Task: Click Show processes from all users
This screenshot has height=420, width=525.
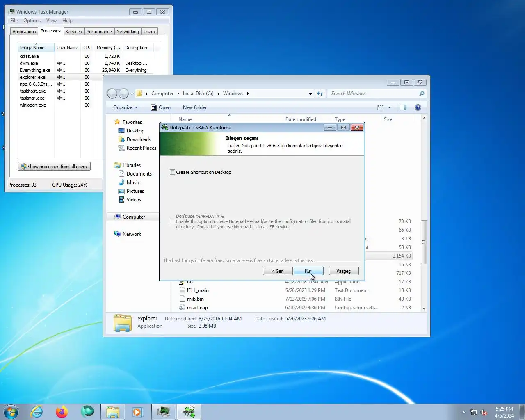Action: tap(54, 167)
